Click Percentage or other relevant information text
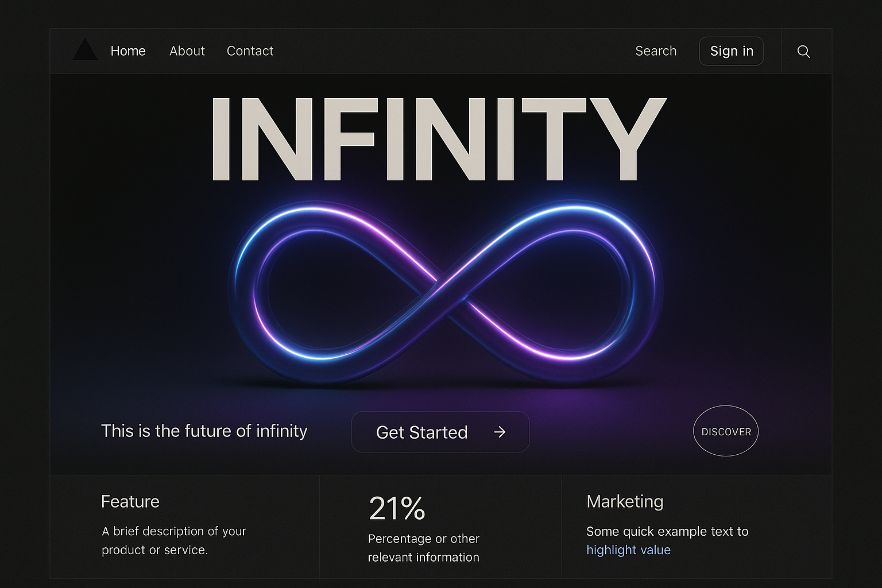 [x=423, y=548]
